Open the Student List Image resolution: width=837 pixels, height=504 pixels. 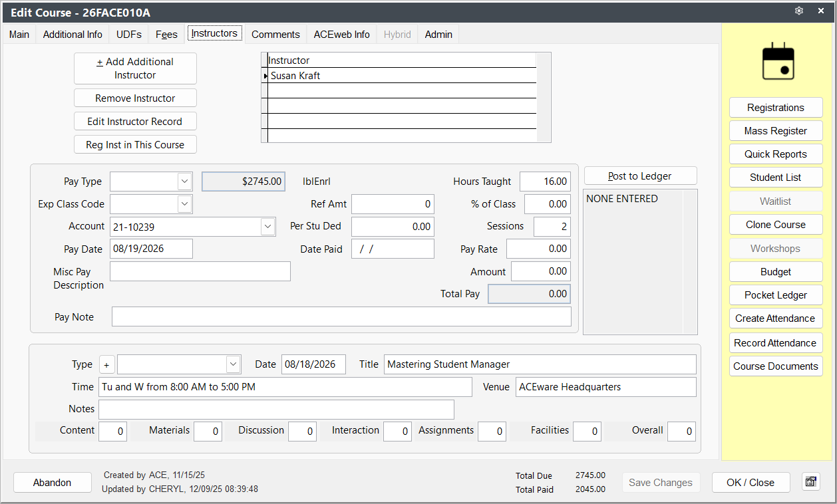(x=776, y=178)
